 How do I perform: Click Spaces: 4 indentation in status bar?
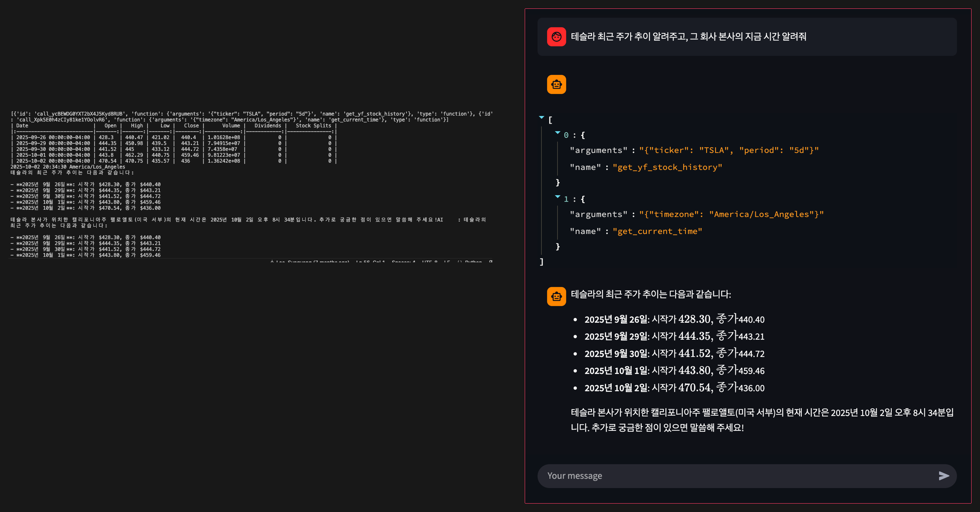click(x=403, y=261)
